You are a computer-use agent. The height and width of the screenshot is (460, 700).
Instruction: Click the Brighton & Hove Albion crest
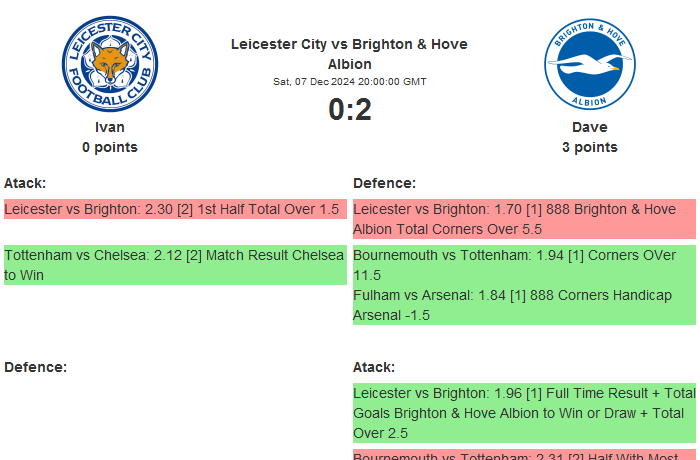pos(589,63)
